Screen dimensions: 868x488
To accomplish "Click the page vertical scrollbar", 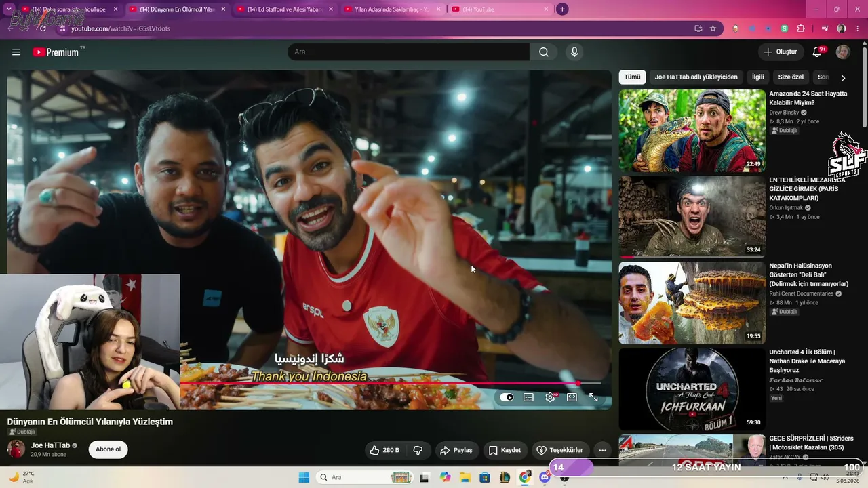I will [864, 88].
